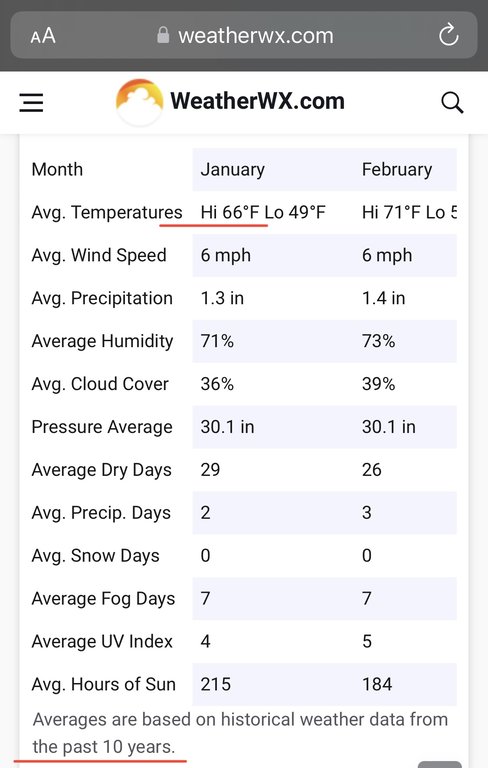
Task: Reload the page with refresh icon
Action: (x=448, y=35)
